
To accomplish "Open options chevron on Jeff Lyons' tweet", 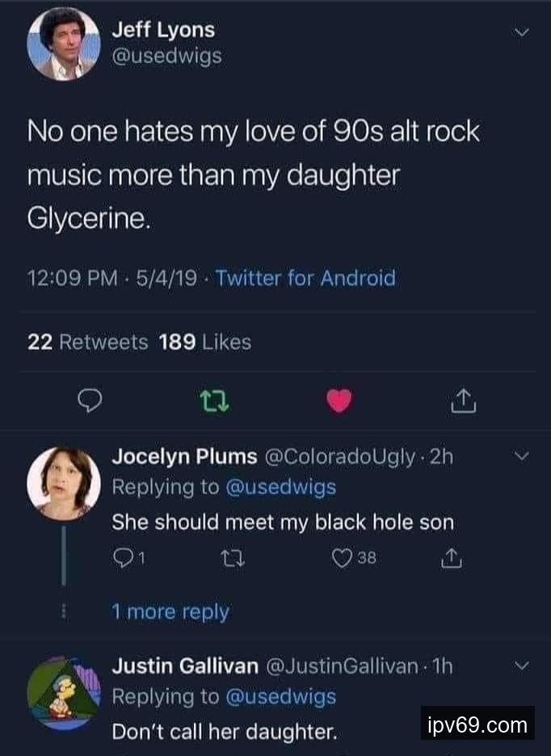I will (x=521, y=33).
